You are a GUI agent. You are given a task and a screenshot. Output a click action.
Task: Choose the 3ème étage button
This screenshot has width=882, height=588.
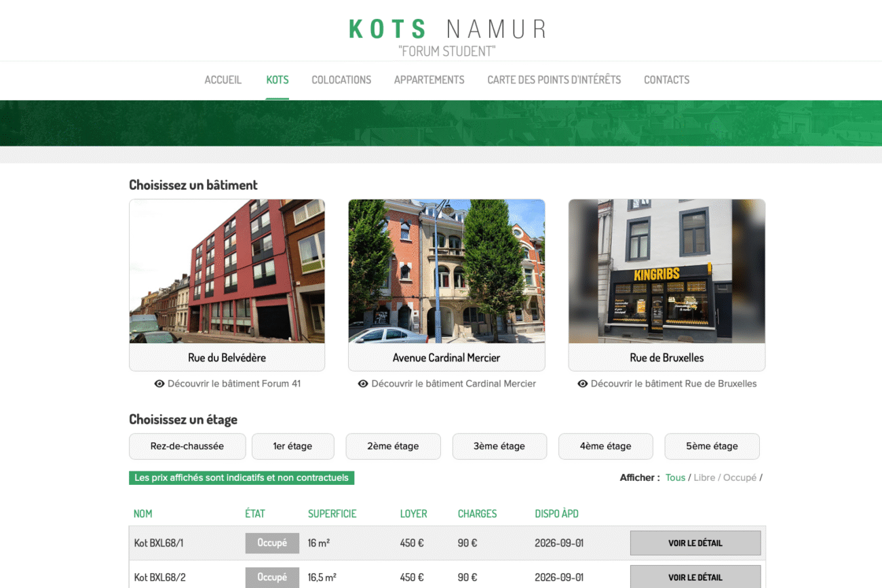click(499, 446)
